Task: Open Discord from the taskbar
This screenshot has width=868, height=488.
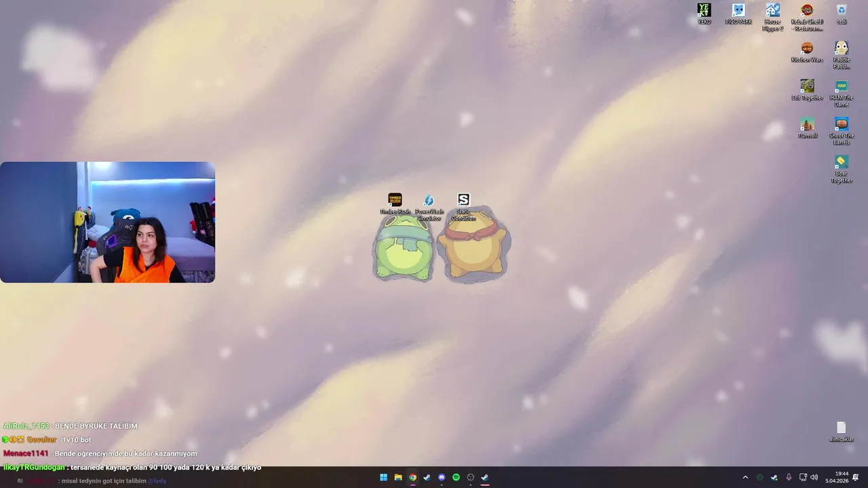Action: [x=441, y=477]
